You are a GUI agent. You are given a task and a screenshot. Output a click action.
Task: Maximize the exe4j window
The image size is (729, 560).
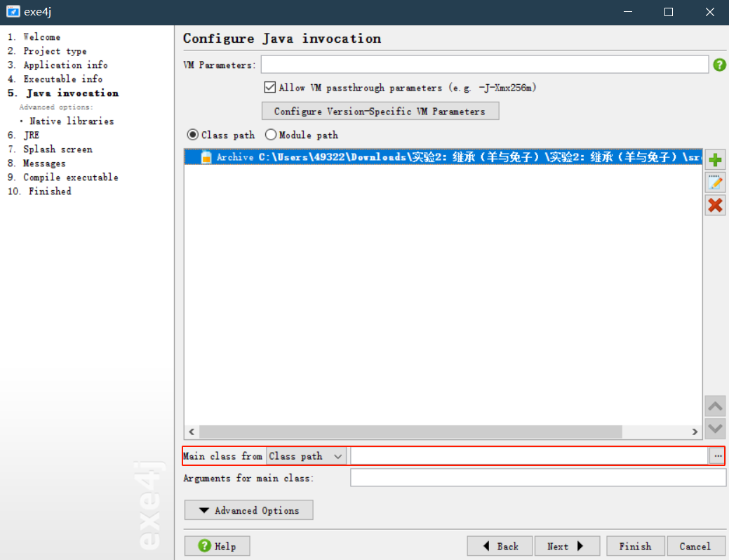tap(669, 12)
